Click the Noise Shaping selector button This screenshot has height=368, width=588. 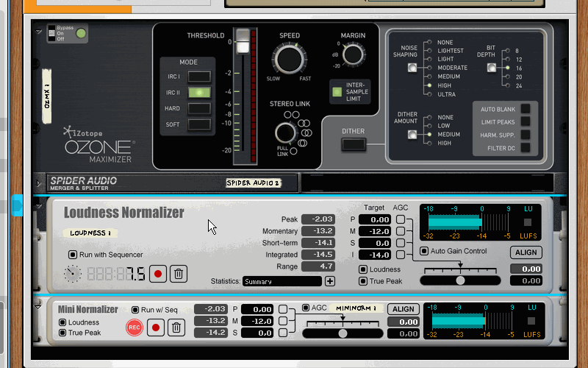click(x=412, y=68)
